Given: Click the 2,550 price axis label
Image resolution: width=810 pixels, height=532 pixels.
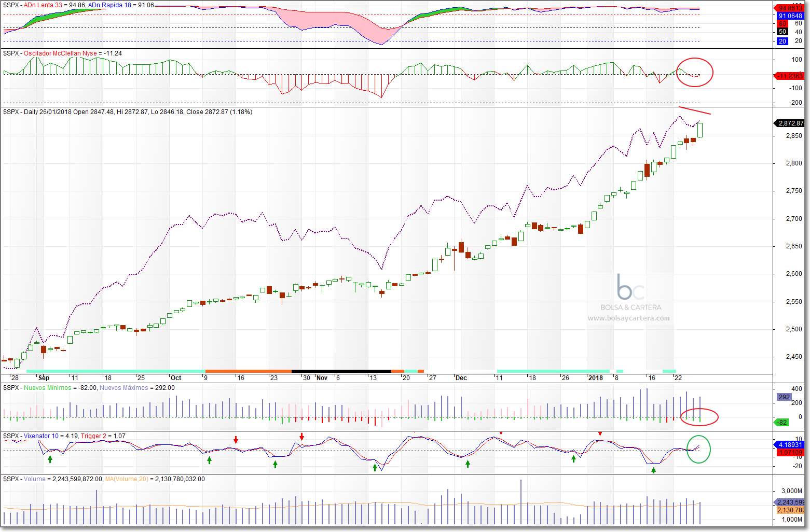Looking at the screenshot, I should point(794,302).
